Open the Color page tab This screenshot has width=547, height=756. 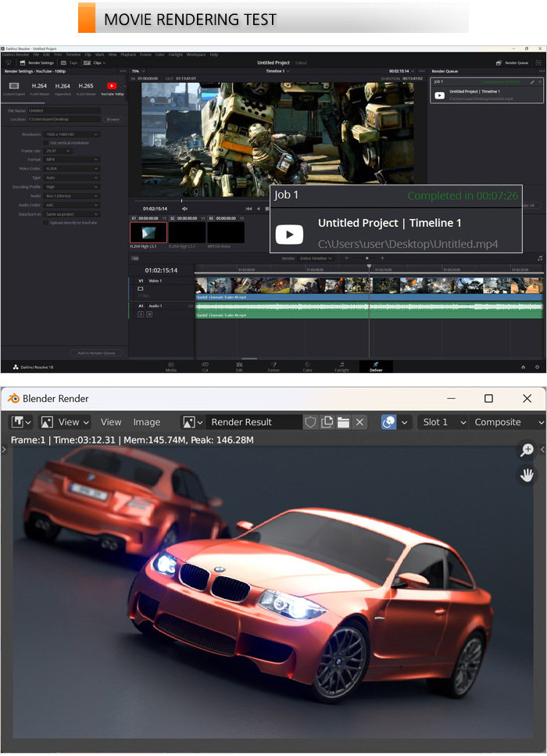[307, 367]
